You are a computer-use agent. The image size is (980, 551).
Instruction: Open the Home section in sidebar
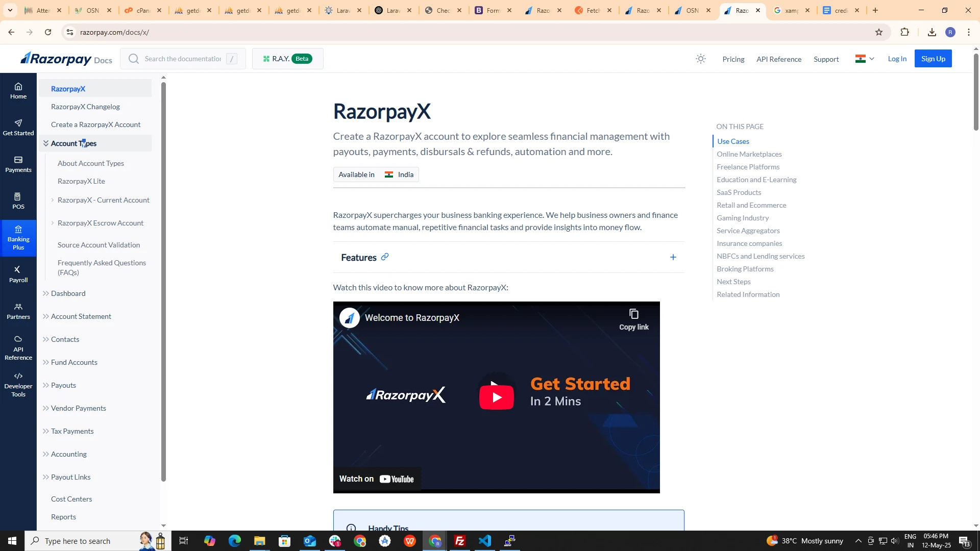[x=18, y=91]
